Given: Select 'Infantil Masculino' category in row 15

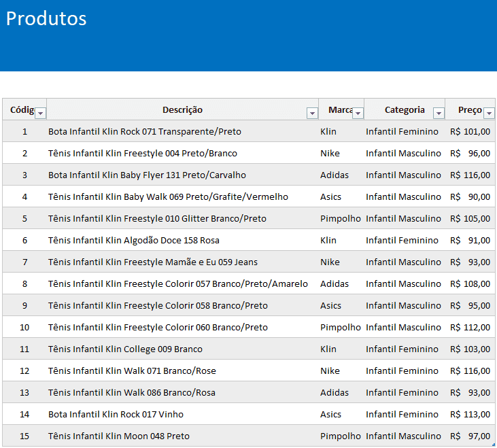Looking at the screenshot, I should pyautogui.click(x=405, y=436).
